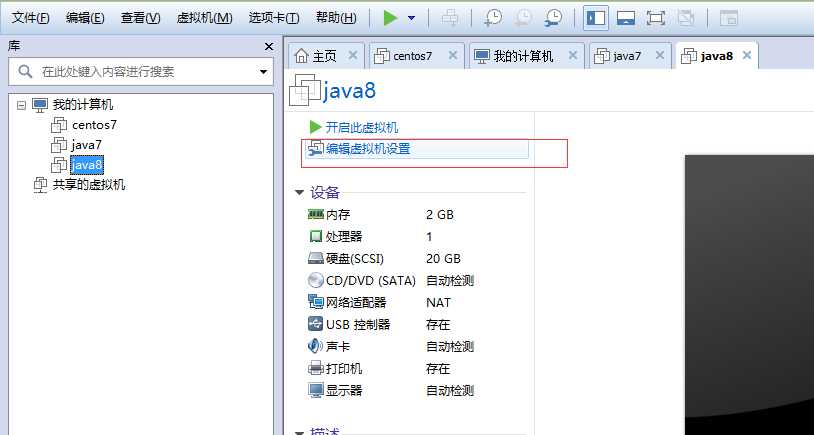Open the 虚拟机(M) menu
This screenshot has height=435, width=814.
point(205,18)
